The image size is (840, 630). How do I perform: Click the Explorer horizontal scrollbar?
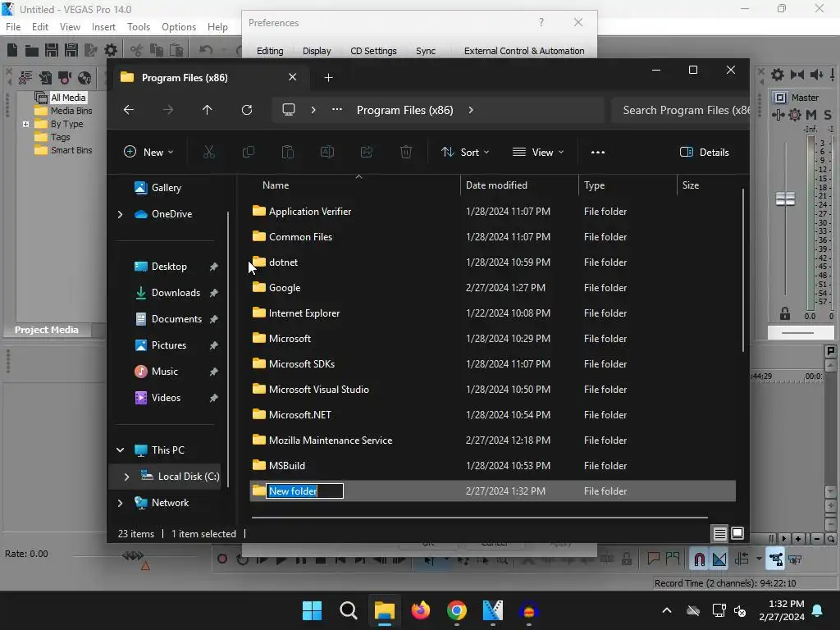point(479,518)
